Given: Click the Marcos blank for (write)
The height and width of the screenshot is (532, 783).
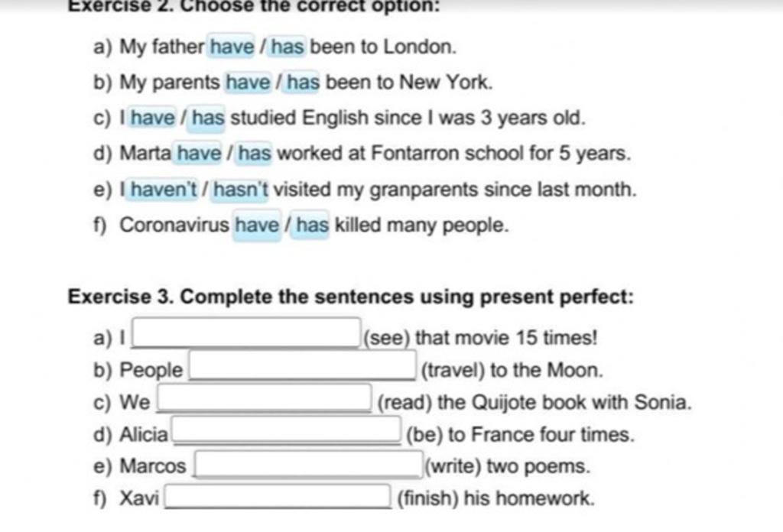Looking at the screenshot, I should tap(309, 465).
